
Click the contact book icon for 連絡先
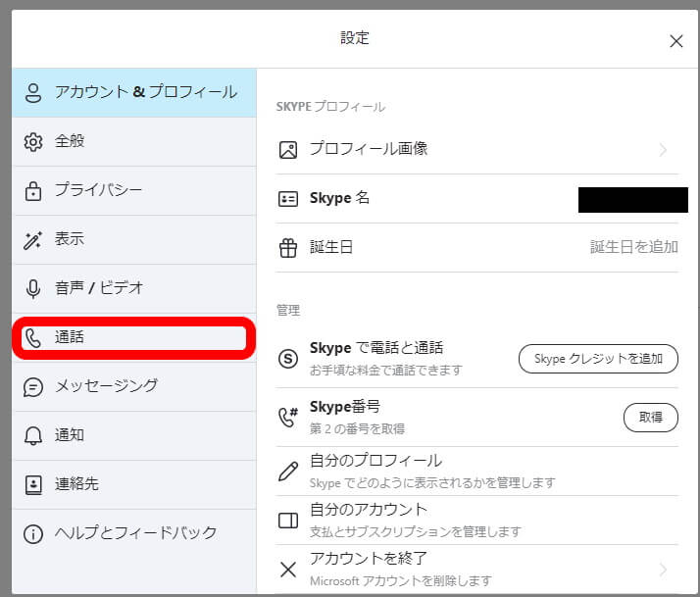point(33,484)
